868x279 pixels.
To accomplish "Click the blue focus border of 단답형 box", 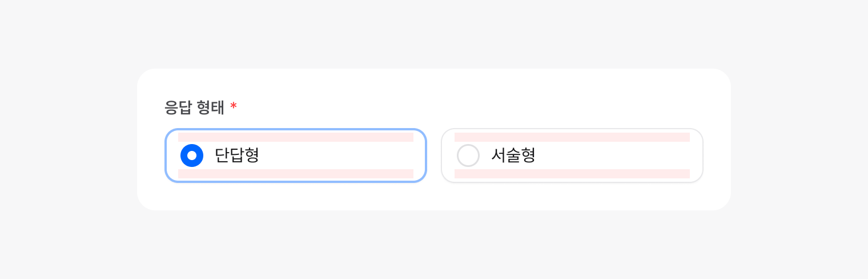I will click(296, 130).
